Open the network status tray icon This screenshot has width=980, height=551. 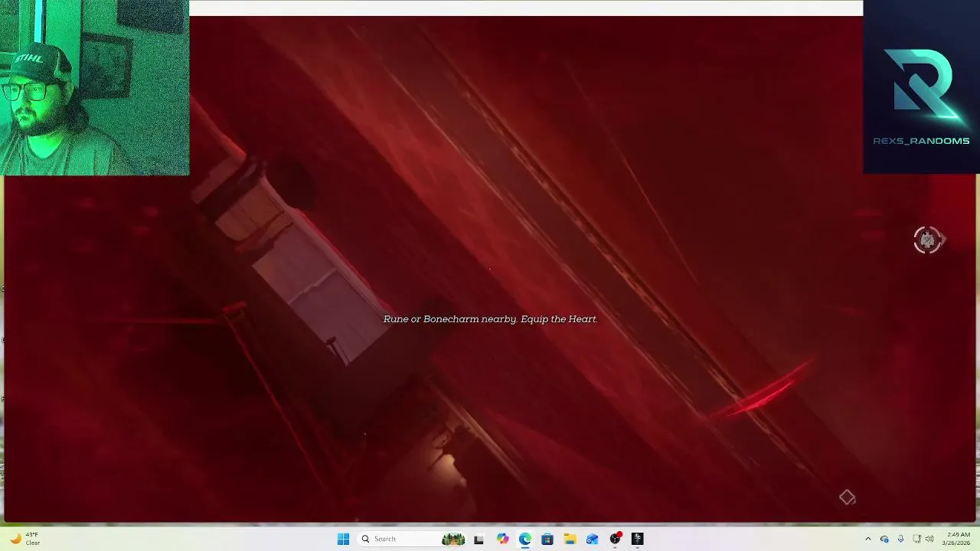pos(916,539)
